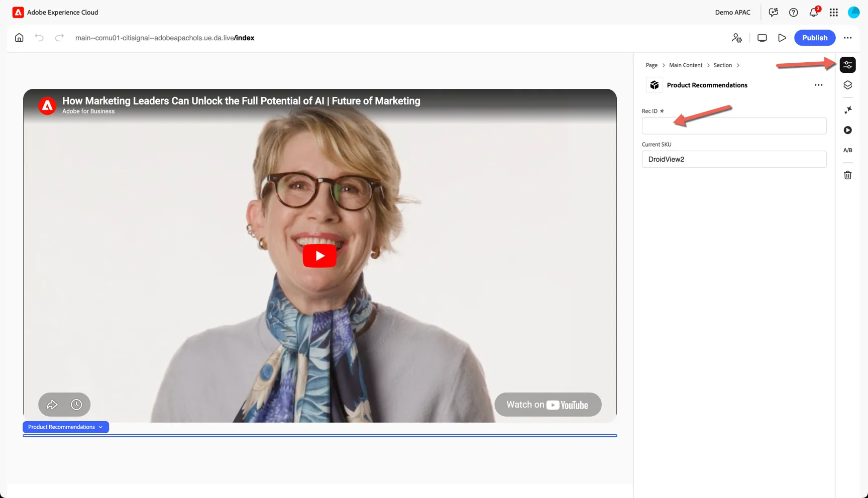Open the user settings person icon

click(x=737, y=38)
